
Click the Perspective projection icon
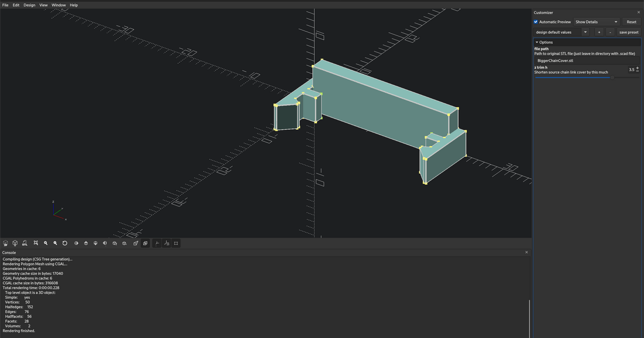pos(135,243)
